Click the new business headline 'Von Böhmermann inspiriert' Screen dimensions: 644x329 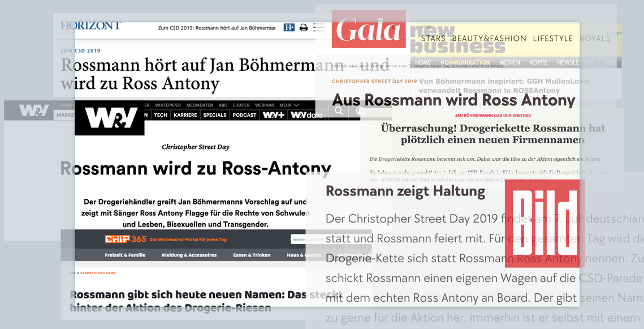504,86
